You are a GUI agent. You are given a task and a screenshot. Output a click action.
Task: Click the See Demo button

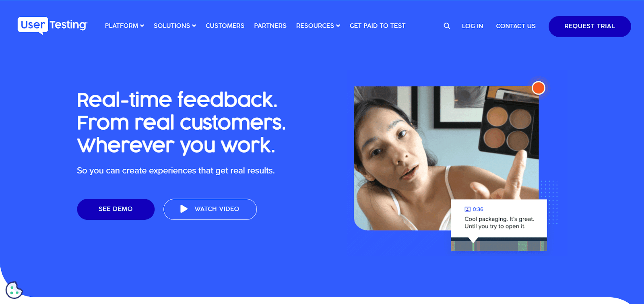pyautogui.click(x=116, y=209)
